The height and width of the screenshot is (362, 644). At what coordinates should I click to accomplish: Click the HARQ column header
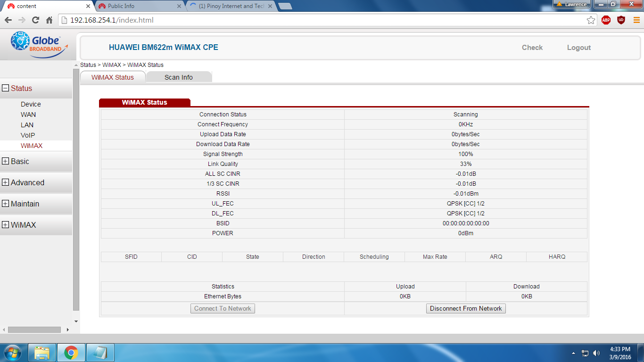pos(557,257)
